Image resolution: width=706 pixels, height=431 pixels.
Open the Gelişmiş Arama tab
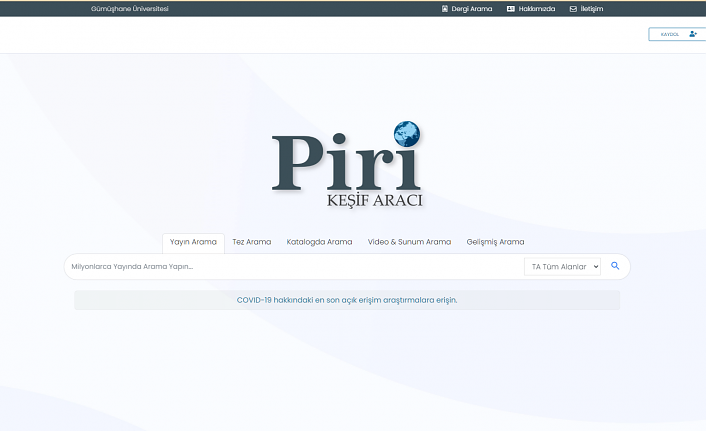(x=495, y=242)
